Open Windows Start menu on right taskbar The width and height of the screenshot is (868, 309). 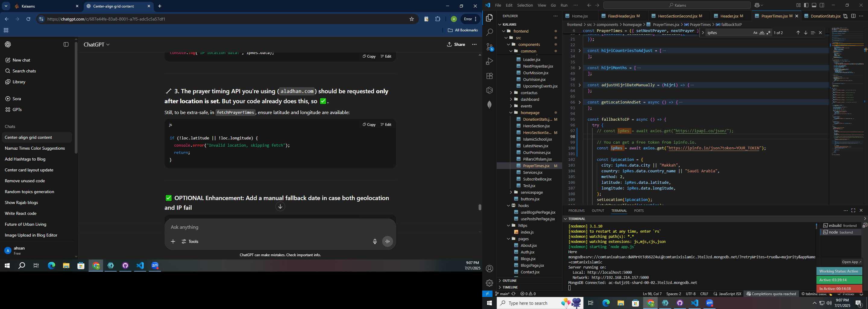click(x=489, y=303)
